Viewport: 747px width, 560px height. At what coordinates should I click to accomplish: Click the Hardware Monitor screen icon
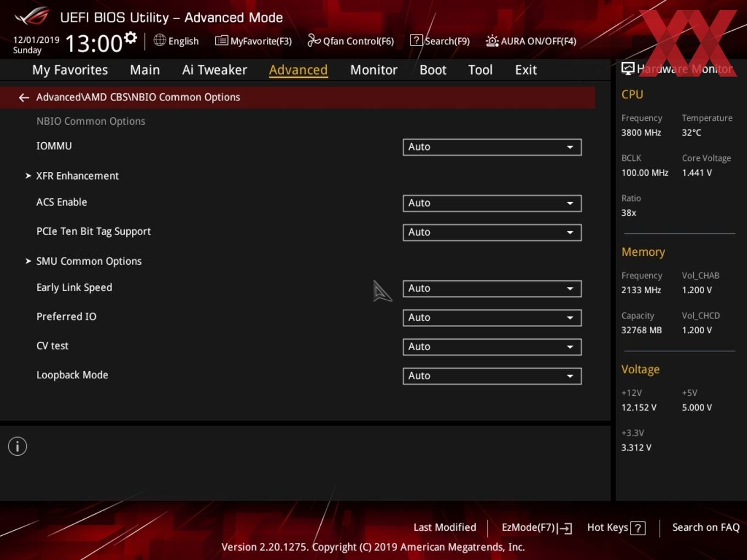(x=627, y=69)
